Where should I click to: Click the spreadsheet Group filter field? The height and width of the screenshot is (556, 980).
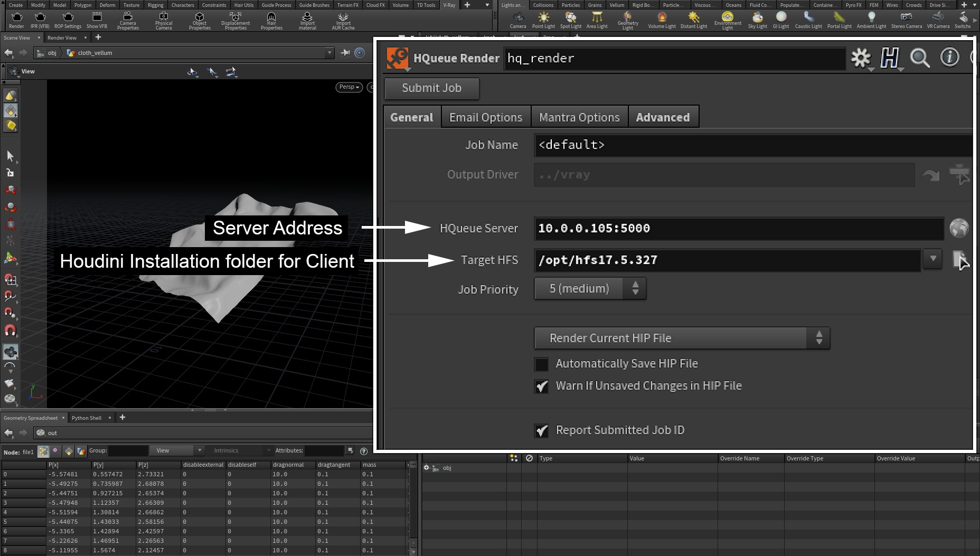click(x=128, y=450)
